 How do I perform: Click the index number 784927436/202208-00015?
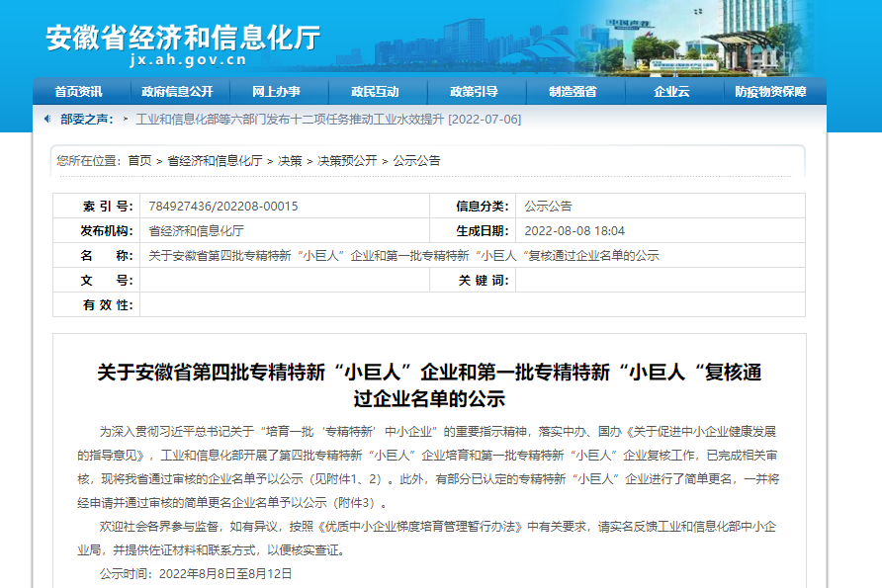(x=222, y=207)
